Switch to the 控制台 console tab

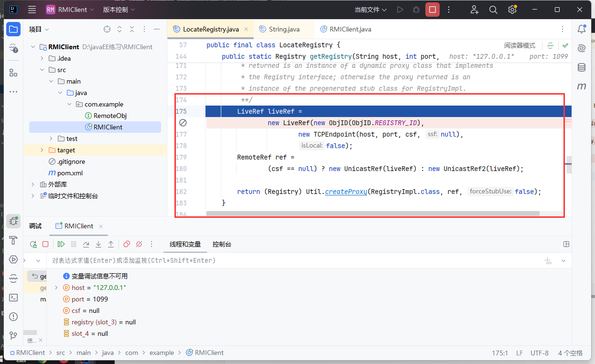click(x=222, y=244)
